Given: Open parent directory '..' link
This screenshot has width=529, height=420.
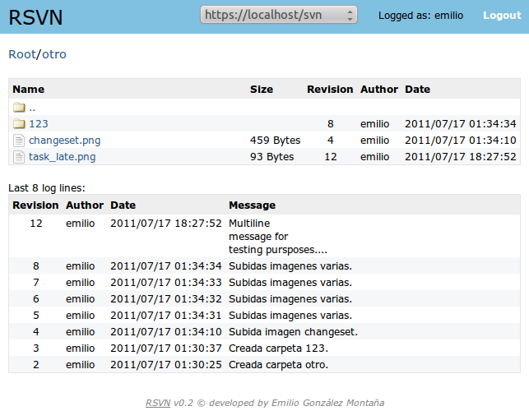Looking at the screenshot, I should pyautogui.click(x=32, y=108).
